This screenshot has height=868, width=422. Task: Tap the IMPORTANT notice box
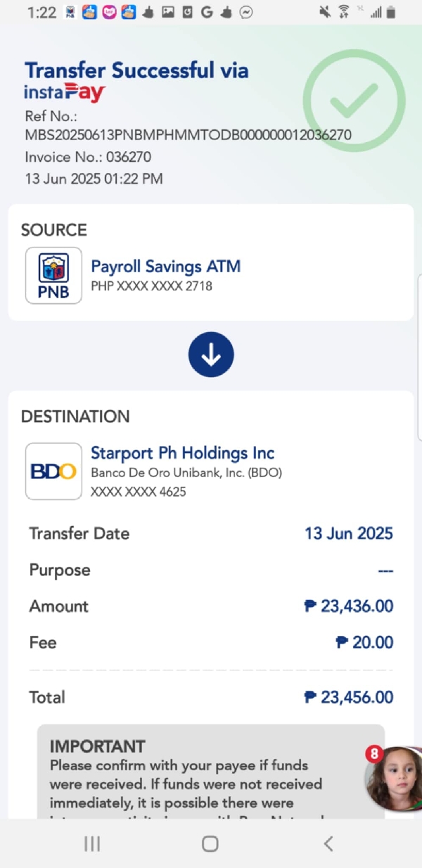pos(211,774)
